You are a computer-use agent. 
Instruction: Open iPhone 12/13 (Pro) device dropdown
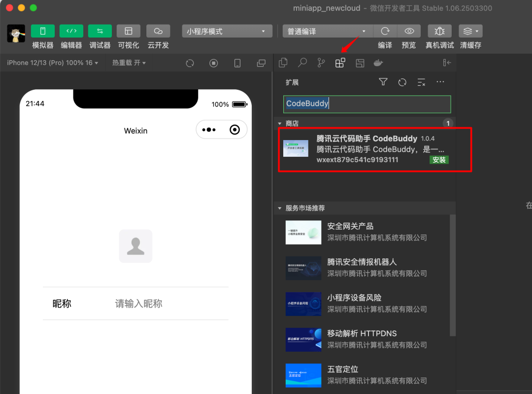(x=53, y=63)
